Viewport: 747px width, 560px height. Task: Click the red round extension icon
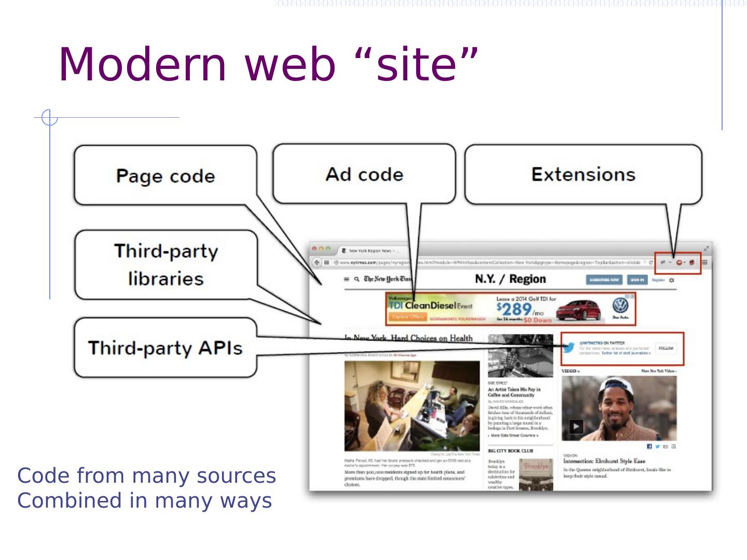(x=679, y=262)
